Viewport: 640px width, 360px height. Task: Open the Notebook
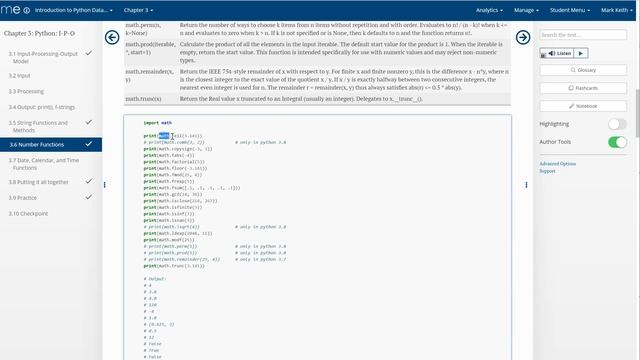pos(583,106)
